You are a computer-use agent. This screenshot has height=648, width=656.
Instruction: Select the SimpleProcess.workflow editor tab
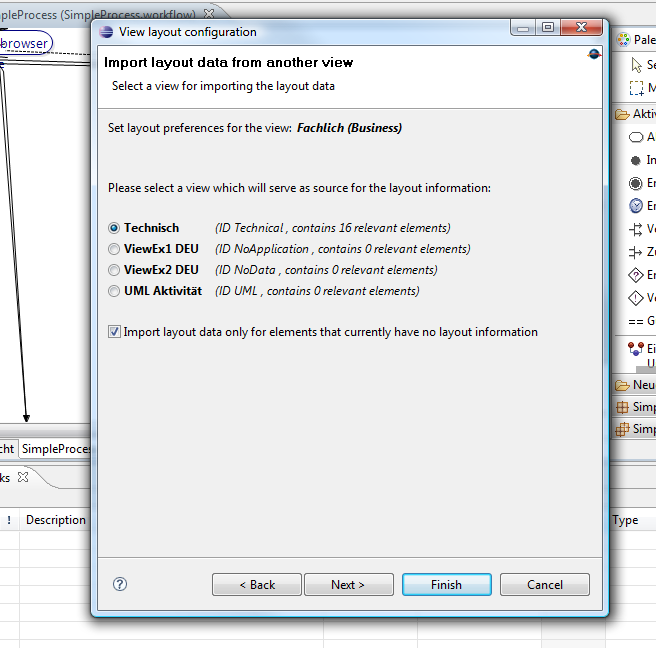click(97, 15)
